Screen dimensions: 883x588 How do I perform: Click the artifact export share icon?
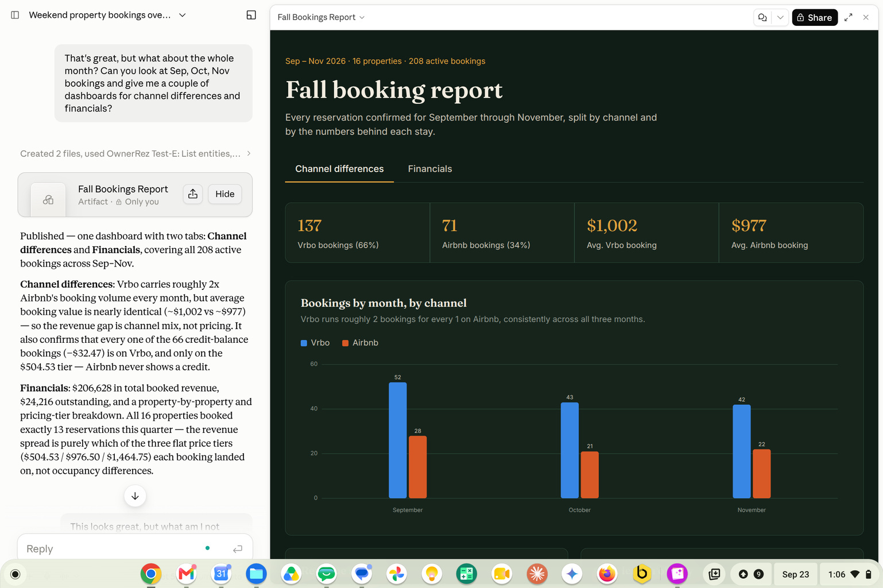tap(193, 194)
